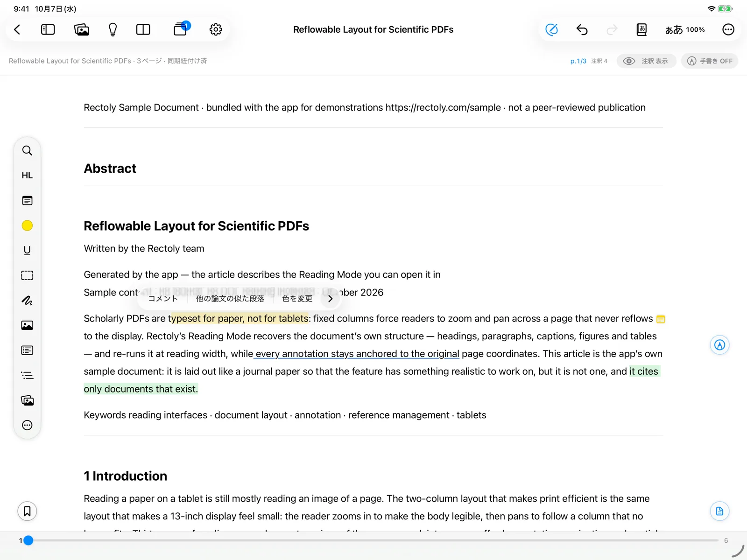Viewport: 747px width, 560px height.
Task: Expand popup menu with right chevron
Action: pyautogui.click(x=331, y=299)
